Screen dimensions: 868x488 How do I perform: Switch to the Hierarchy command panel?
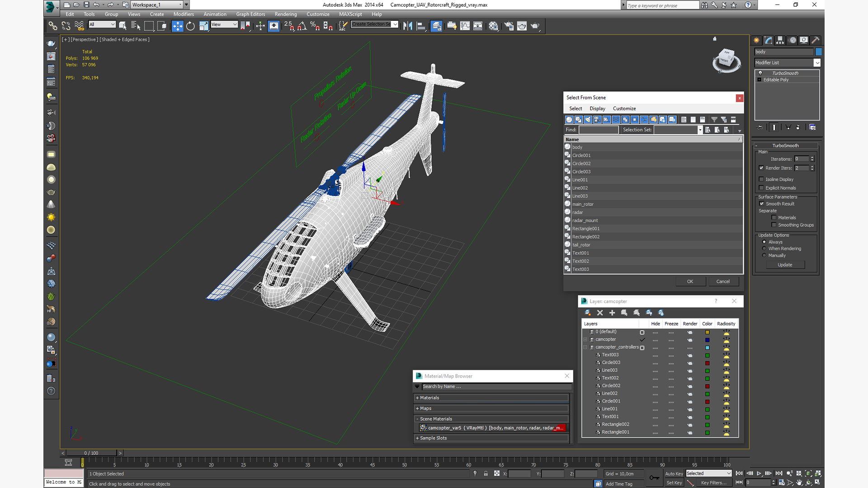point(780,40)
